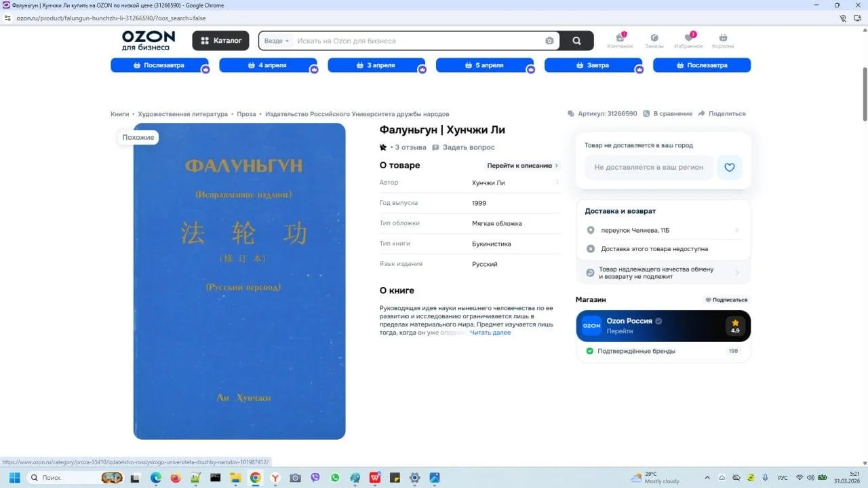
Task: Open the Фалуньгун book cover image
Action: point(239,281)
